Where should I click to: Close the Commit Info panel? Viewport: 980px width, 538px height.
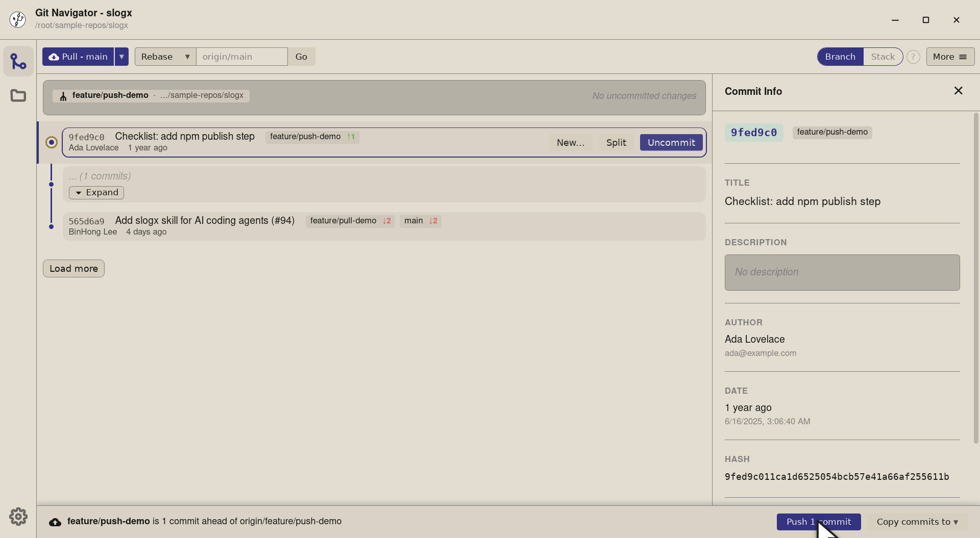[958, 91]
